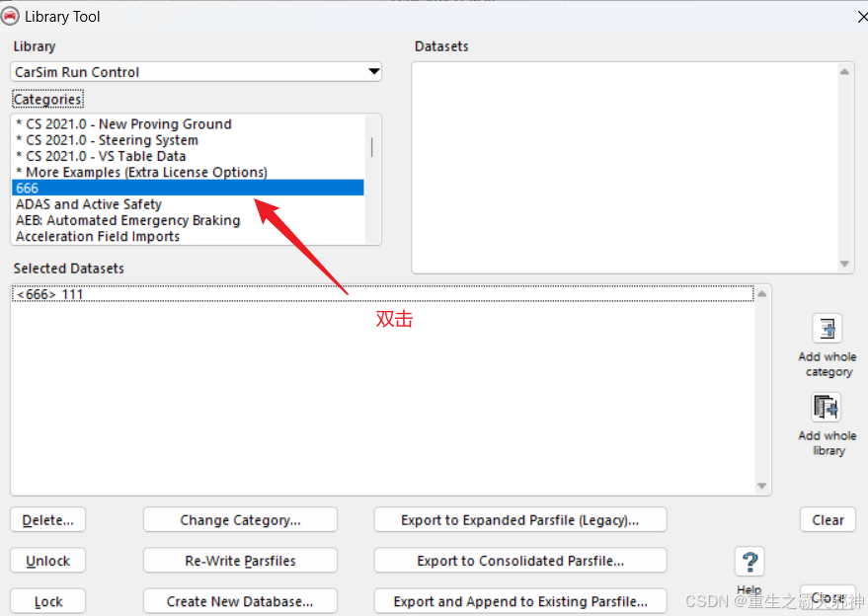This screenshot has height=616, width=868.
Task: Open Change Category... dialog
Action: pos(240,519)
